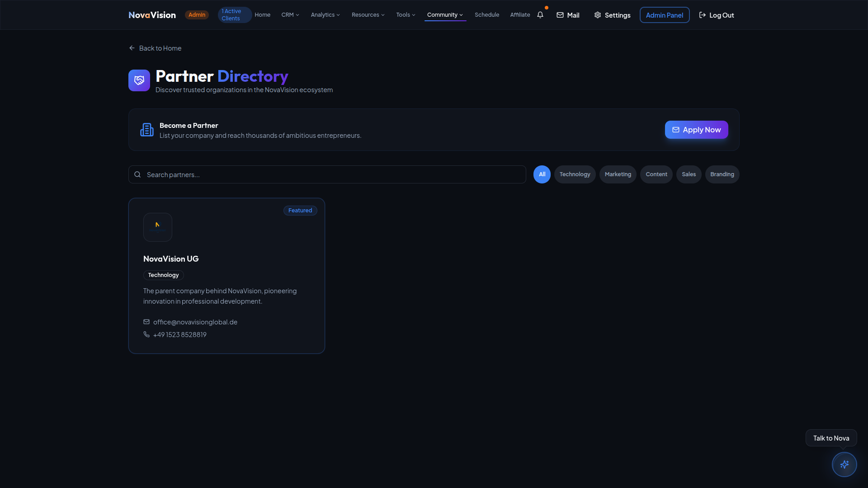Filter partners by Technology category
868x488 pixels.
click(x=575, y=174)
